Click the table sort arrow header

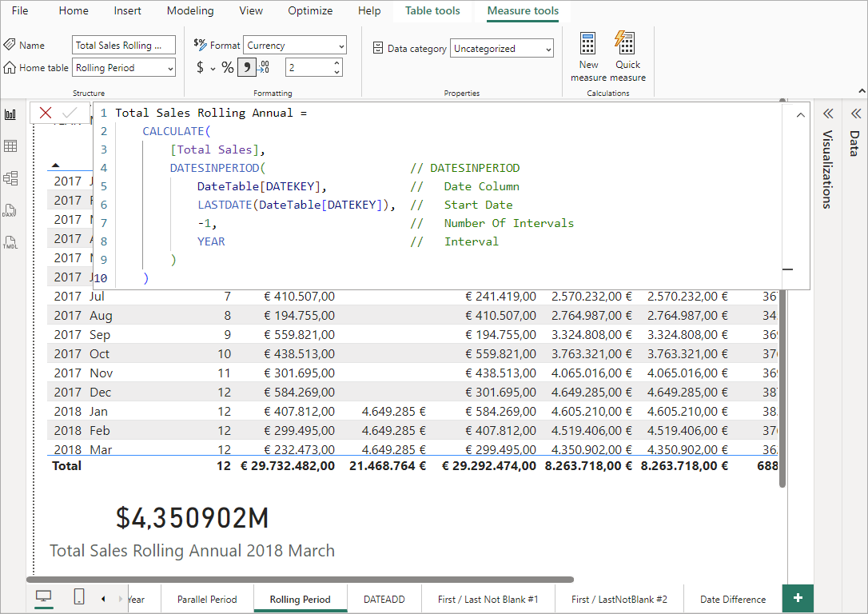point(55,165)
